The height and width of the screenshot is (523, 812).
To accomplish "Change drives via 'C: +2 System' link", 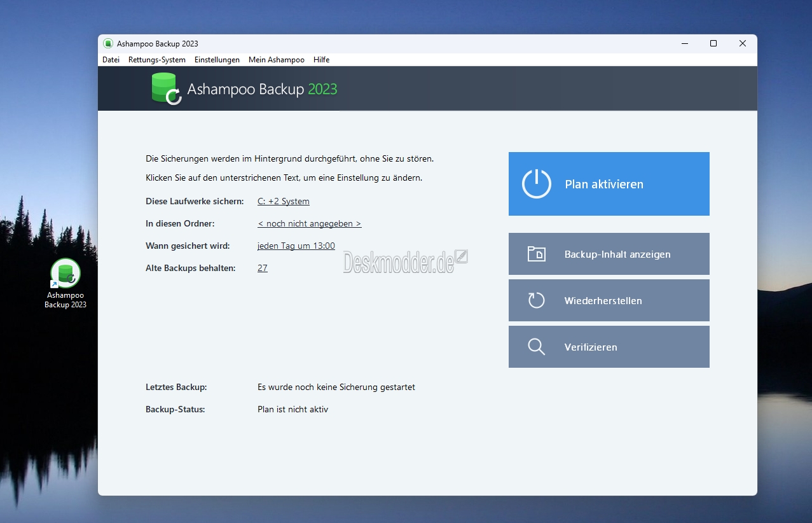I will pyautogui.click(x=284, y=202).
